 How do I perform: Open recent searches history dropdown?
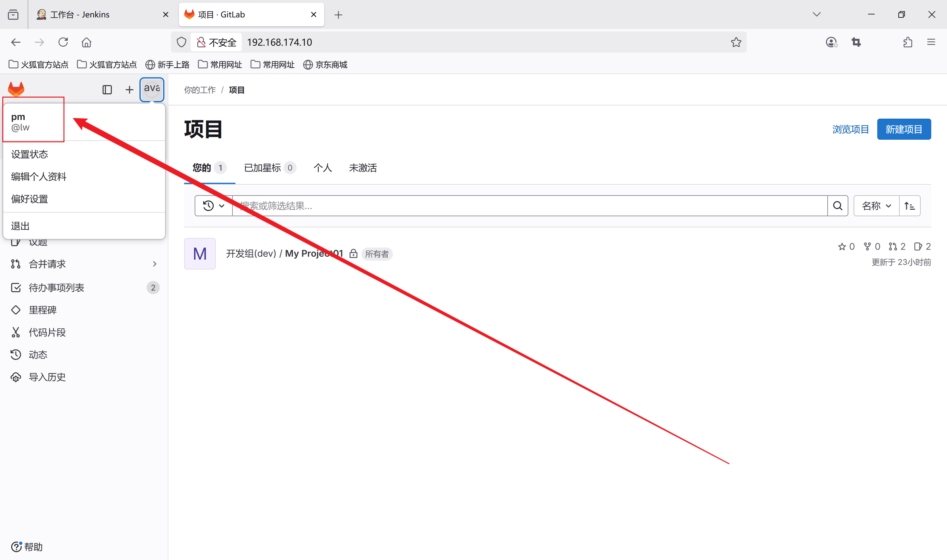pyautogui.click(x=214, y=206)
